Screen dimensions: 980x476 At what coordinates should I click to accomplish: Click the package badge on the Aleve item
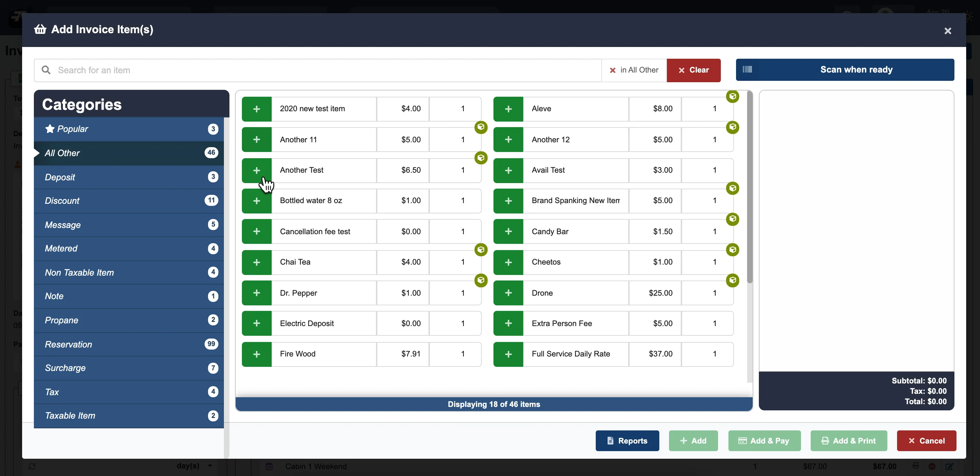(x=732, y=97)
